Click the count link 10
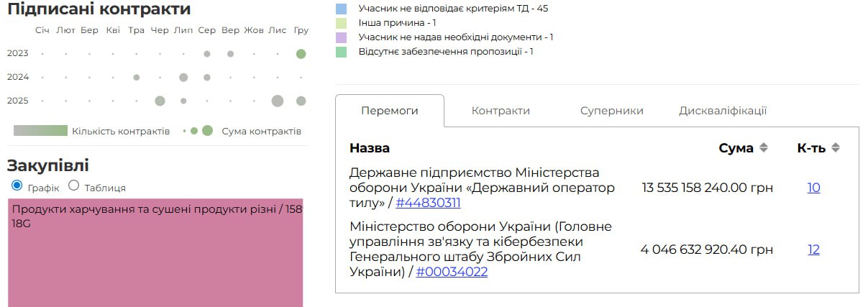Image resolution: width=868 pixels, height=307 pixels. pyautogui.click(x=813, y=188)
